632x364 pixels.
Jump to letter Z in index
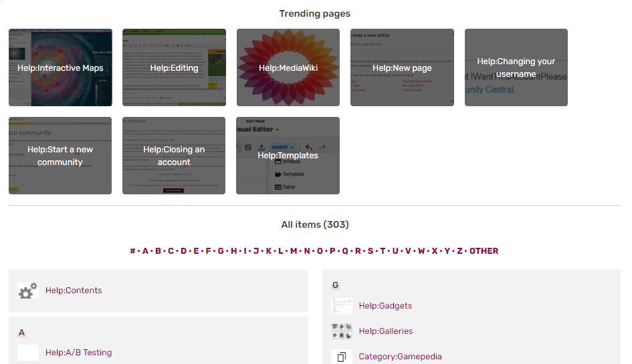(x=459, y=251)
